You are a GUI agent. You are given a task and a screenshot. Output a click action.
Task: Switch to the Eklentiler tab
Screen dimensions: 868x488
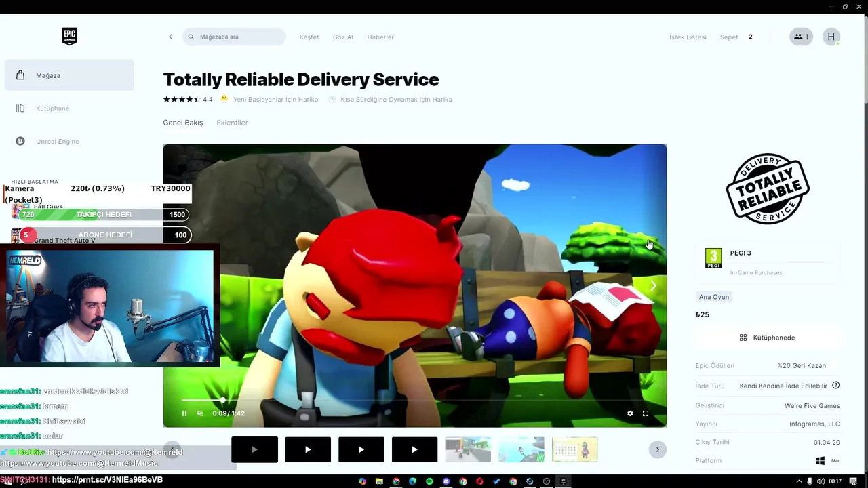pyautogui.click(x=232, y=123)
